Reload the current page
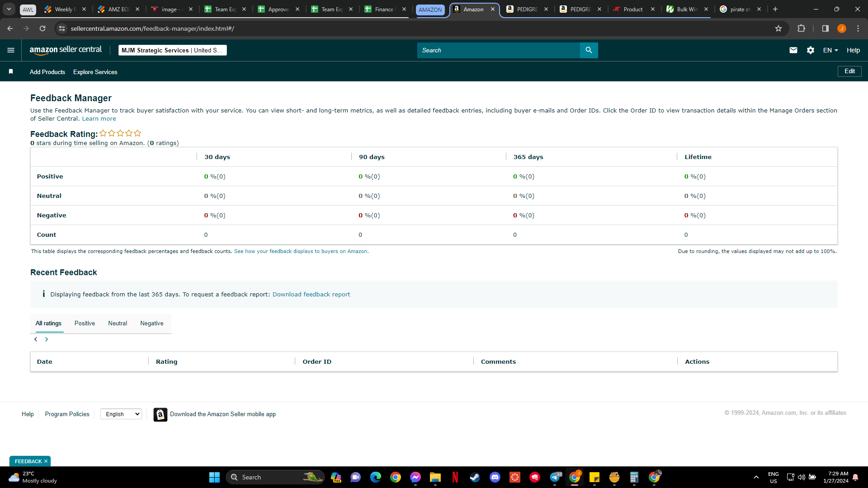868x488 pixels. click(x=42, y=28)
